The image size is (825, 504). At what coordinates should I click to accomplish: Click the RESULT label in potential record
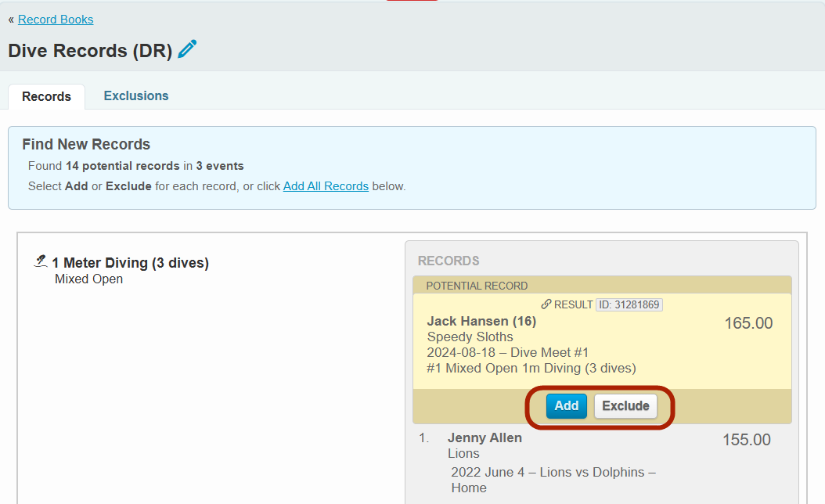(x=573, y=304)
